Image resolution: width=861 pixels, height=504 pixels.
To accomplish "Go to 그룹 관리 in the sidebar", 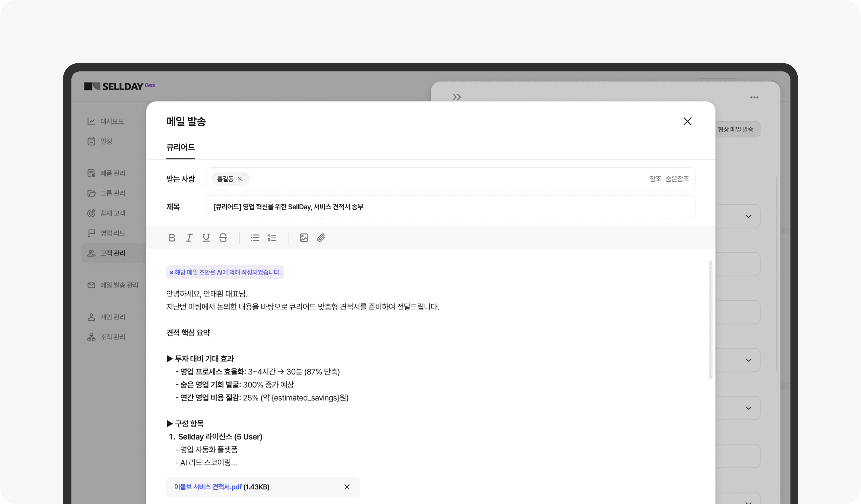I will 106,193.
